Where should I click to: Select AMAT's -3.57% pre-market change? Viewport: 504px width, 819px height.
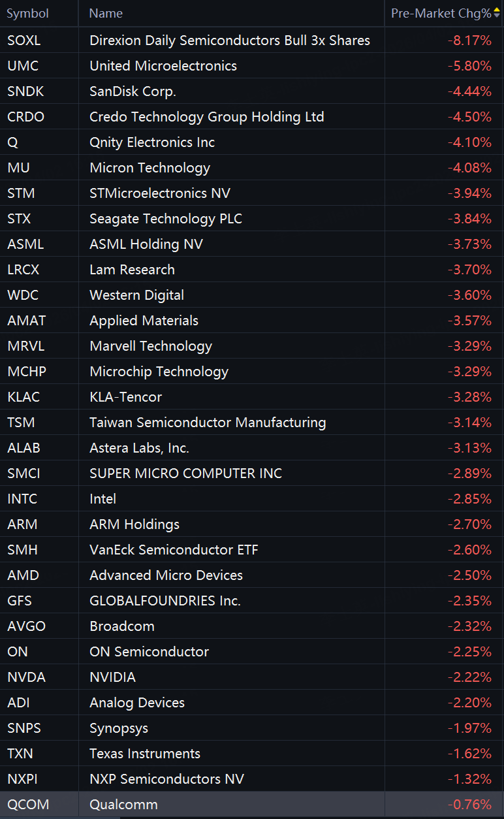coord(469,321)
